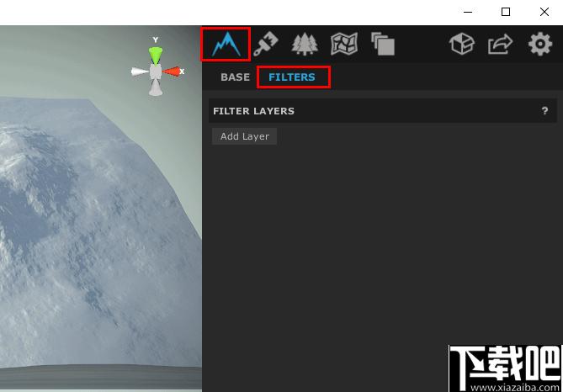Click the open box package icon
Screen dimensions: 563x392
point(462,44)
